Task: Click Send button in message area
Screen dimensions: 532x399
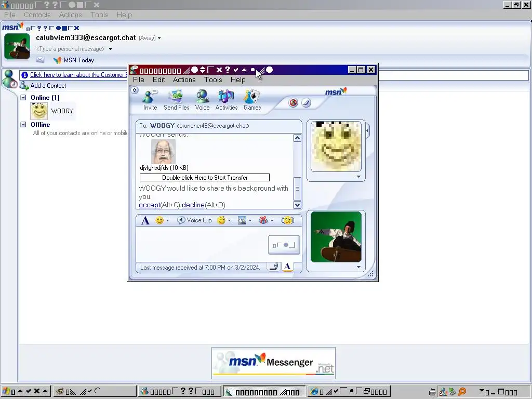Action: [x=284, y=245]
